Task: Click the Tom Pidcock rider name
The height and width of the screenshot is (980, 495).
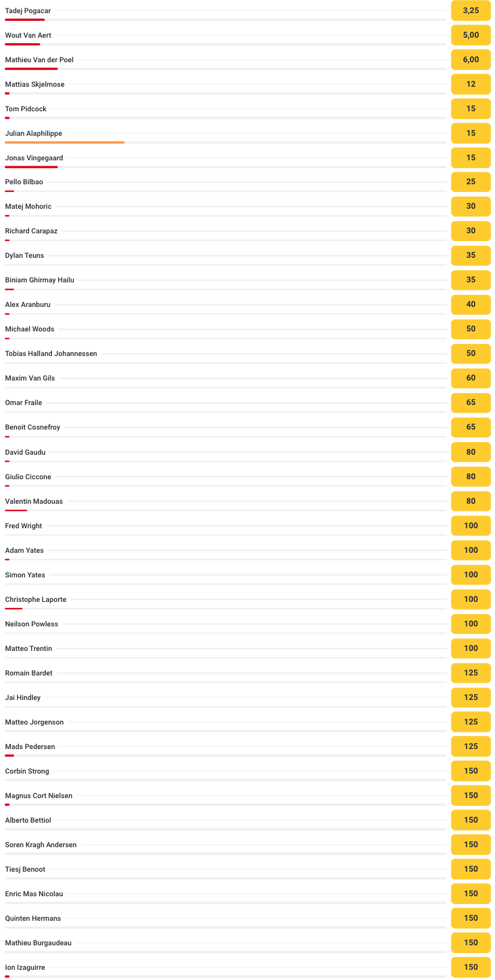Action: point(26,109)
